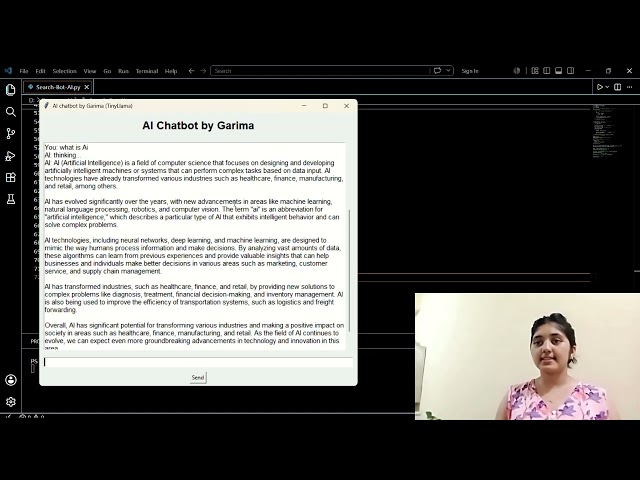Click the remote window status bar icon
The image size is (640, 480).
[x=8, y=417]
